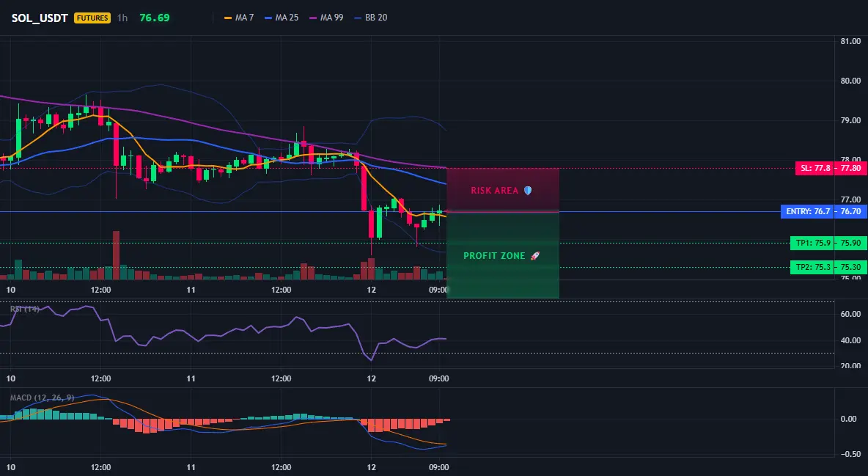Click the RSI 60.00 axis label
The image size is (868, 476).
850,314
